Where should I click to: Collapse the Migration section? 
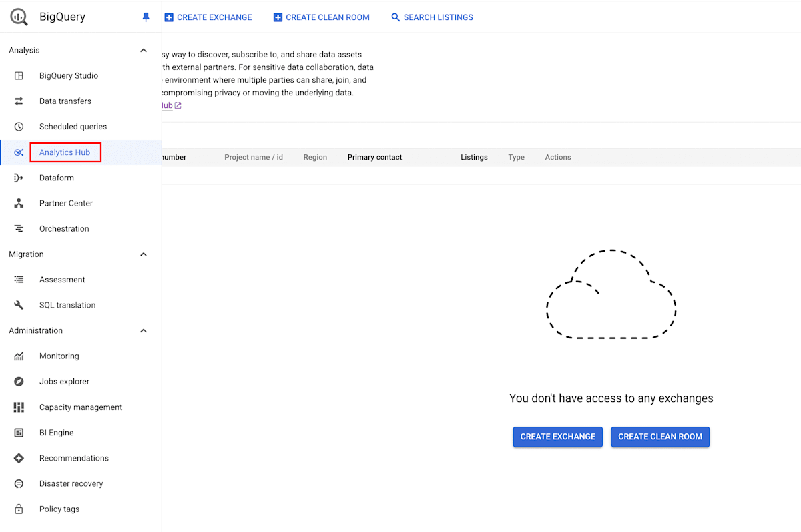tap(143, 254)
